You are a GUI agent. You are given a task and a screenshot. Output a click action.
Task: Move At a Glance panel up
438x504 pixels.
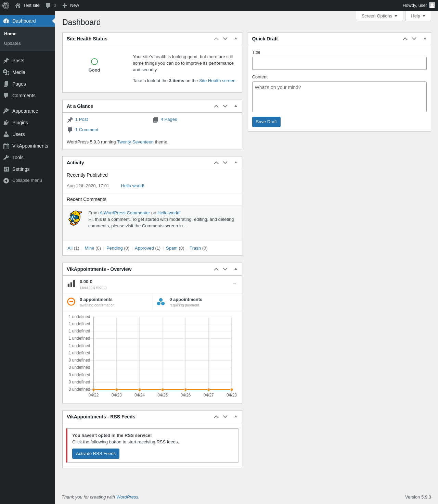(216, 106)
